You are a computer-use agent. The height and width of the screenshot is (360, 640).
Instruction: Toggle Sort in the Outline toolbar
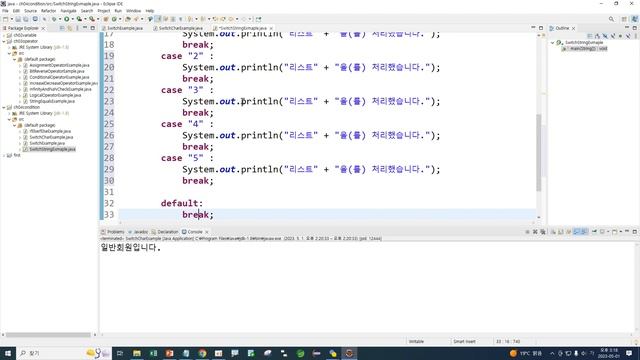click(598, 36)
